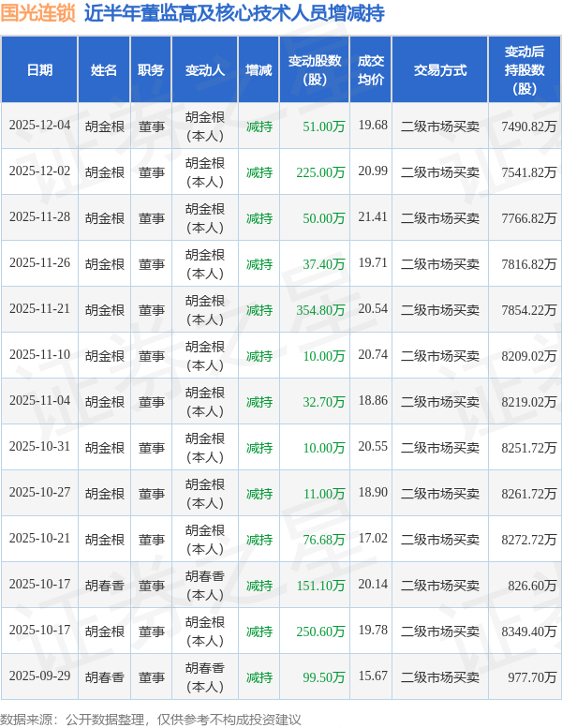Select the 日期 column header
Screen dimensions: 562x728
coord(39,70)
